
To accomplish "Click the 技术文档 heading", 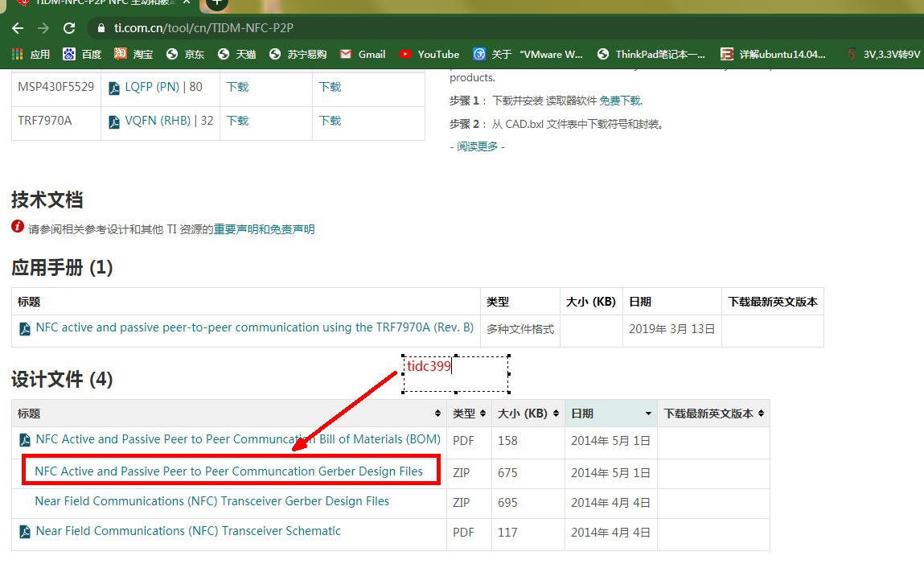I will [x=47, y=200].
